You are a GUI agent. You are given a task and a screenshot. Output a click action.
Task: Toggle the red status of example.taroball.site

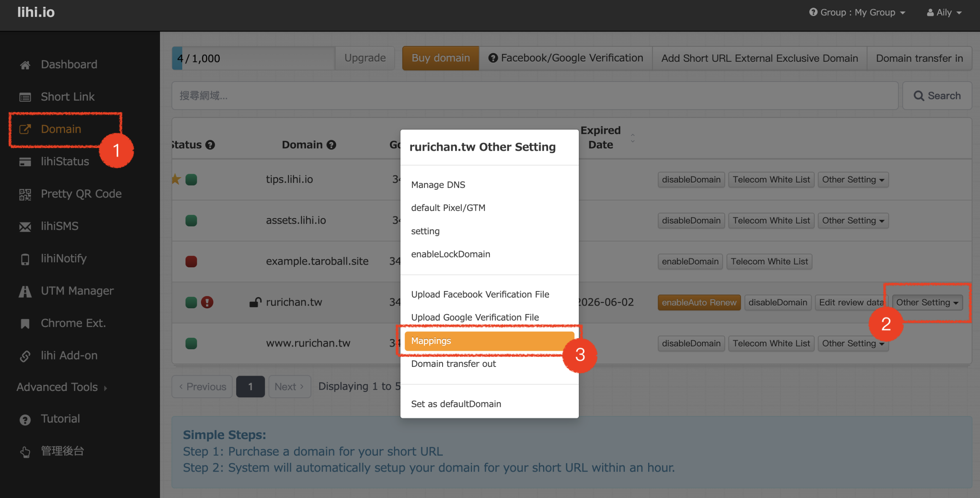coord(191,262)
